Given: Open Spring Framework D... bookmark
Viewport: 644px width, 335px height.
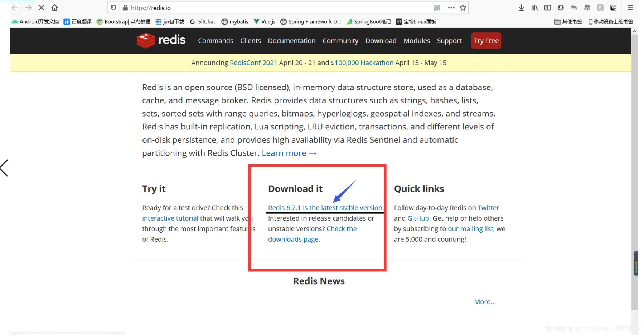Looking at the screenshot, I should click(x=311, y=21).
